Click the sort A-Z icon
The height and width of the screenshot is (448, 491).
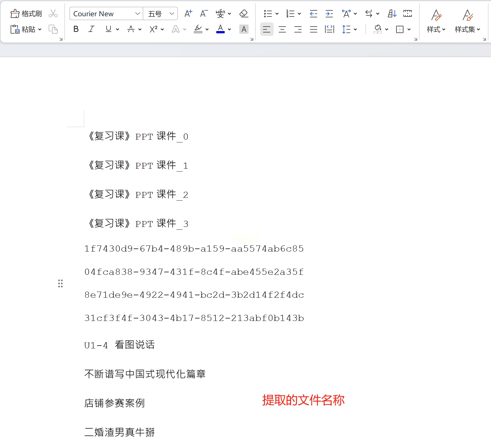[x=392, y=13]
